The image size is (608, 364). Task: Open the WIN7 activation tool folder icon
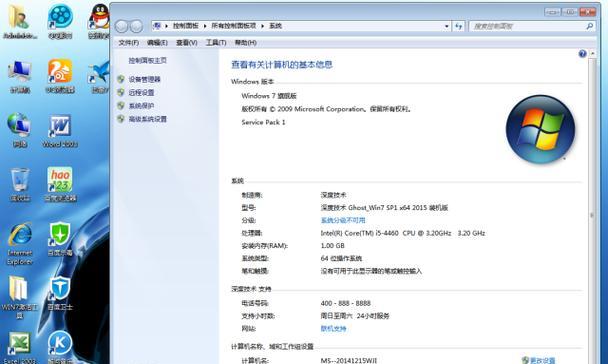coord(19,298)
